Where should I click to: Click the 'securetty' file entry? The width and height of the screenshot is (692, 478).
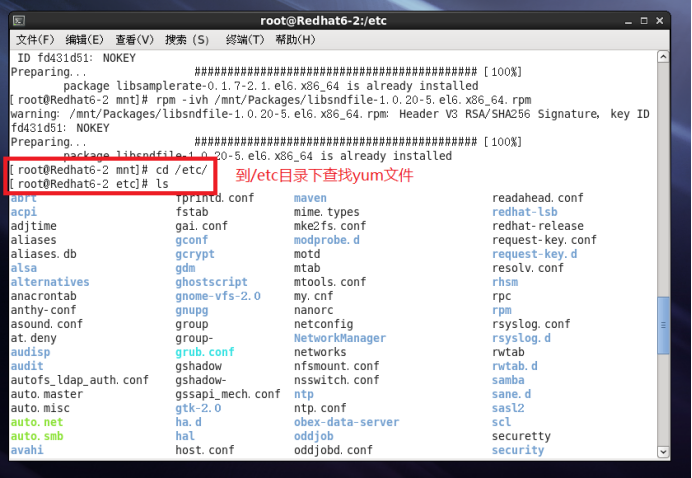coord(522,437)
